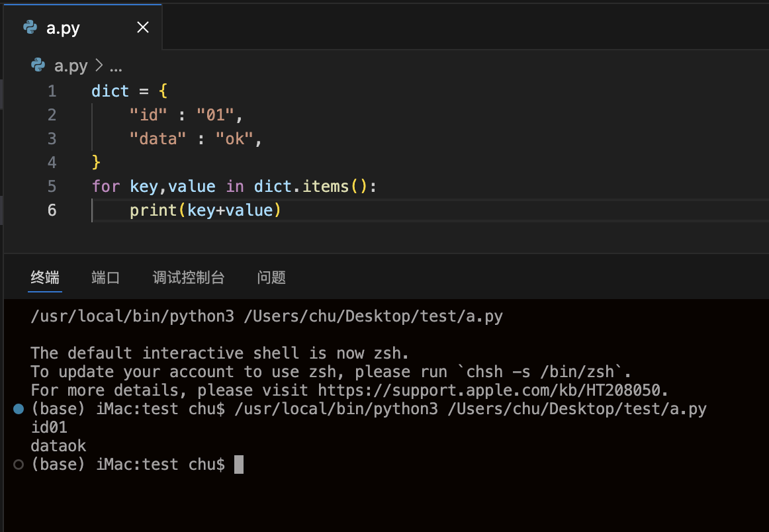Switch to the 终端 panel tab
The image size is (769, 532).
pyautogui.click(x=45, y=277)
